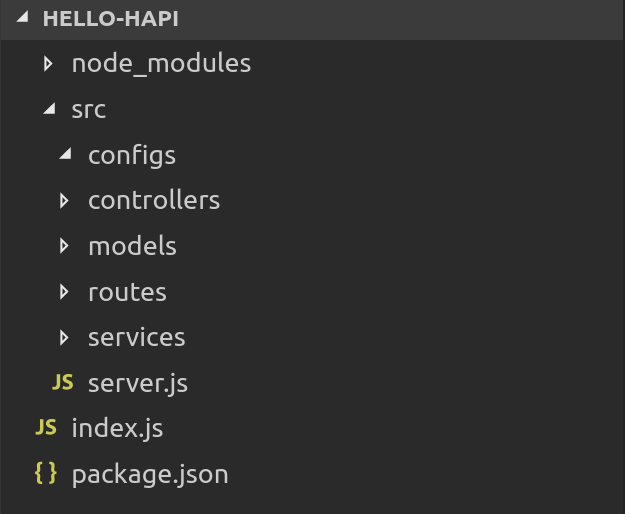Click the JS icon beside index.js
Image resolution: width=625 pixels, height=514 pixels.
click(x=46, y=428)
